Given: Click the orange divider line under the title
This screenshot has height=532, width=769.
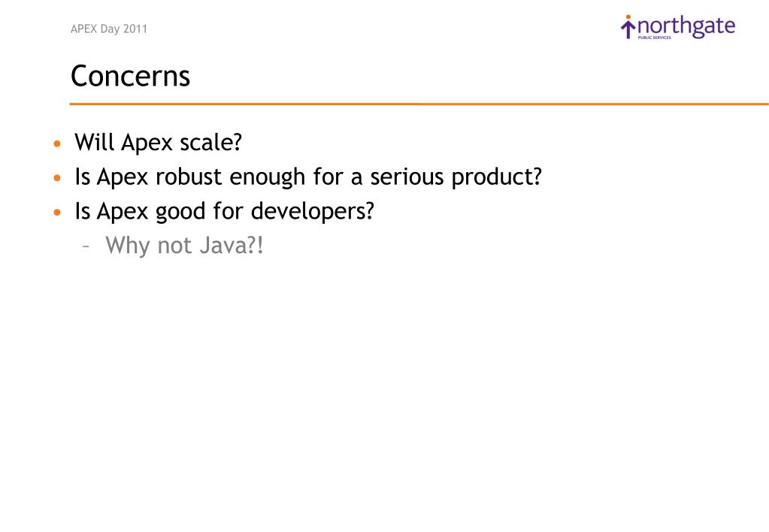Looking at the screenshot, I should click(419, 104).
